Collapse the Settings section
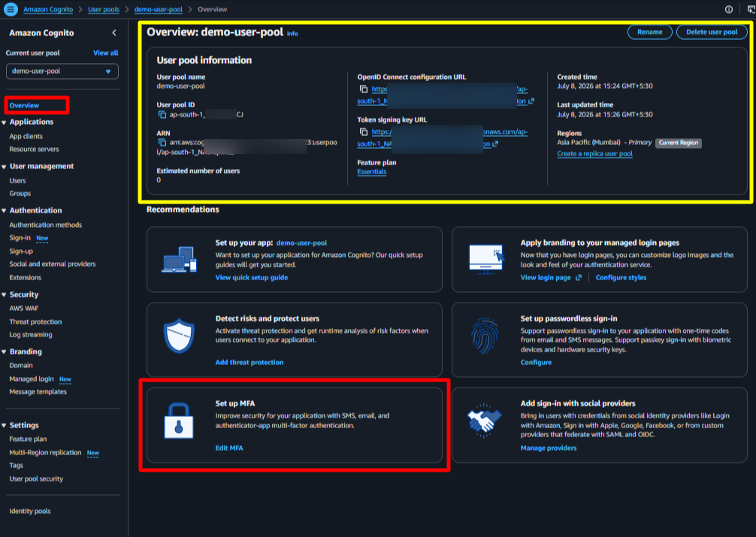The image size is (756, 537). pyautogui.click(x=4, y=426)
